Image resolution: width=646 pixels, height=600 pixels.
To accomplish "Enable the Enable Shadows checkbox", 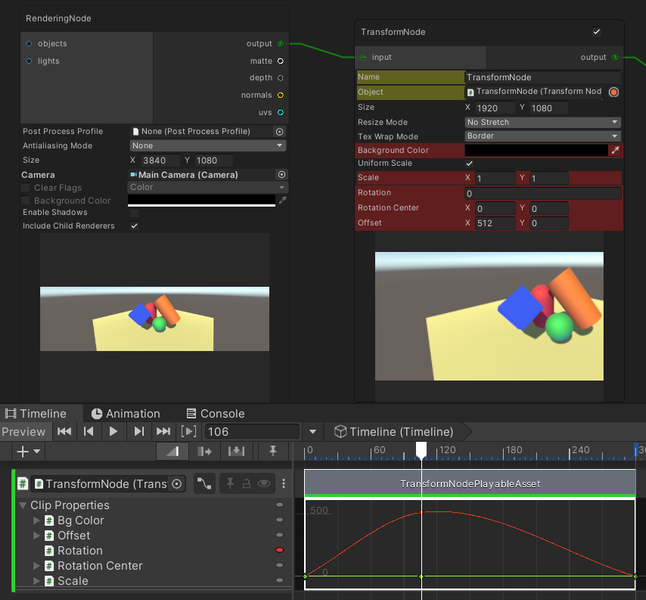I will [134, 213].
